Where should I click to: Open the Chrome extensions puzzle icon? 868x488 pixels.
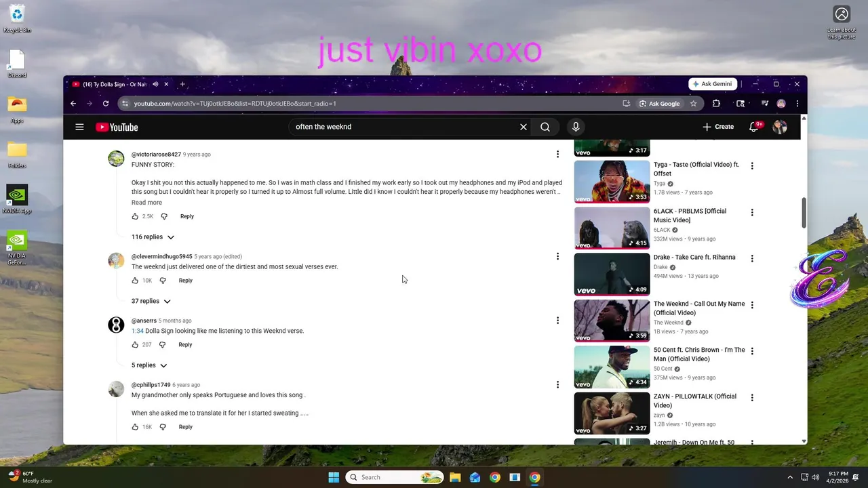click(x=716, y=104)
